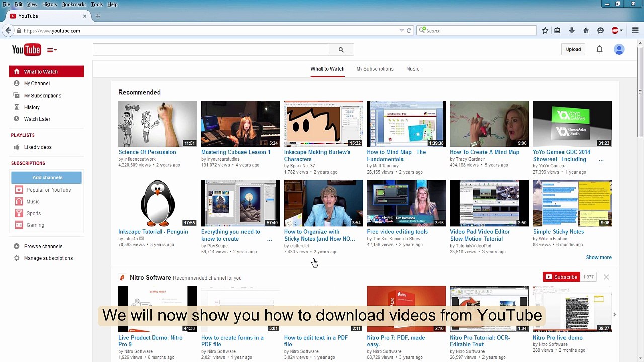Open the Help menu

tap(112, 4)
